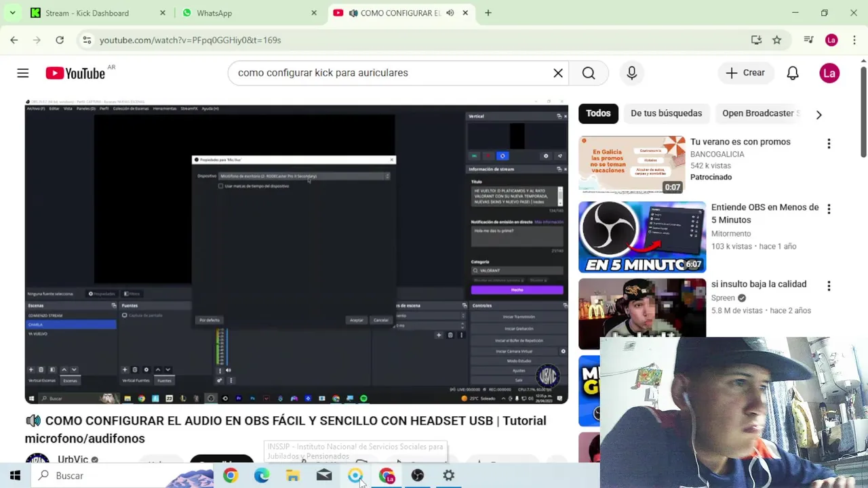Close the YouTube video tab

(x=465, y=13)
